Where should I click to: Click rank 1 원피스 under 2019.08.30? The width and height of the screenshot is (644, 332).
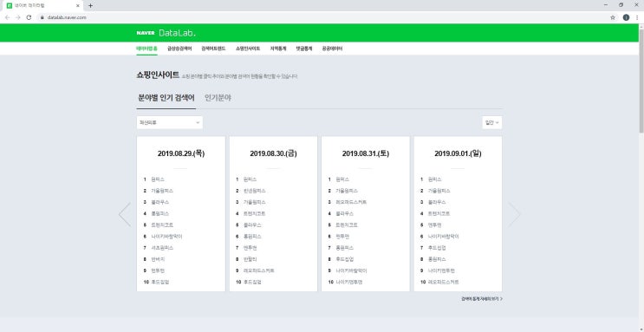coord(250,179)
